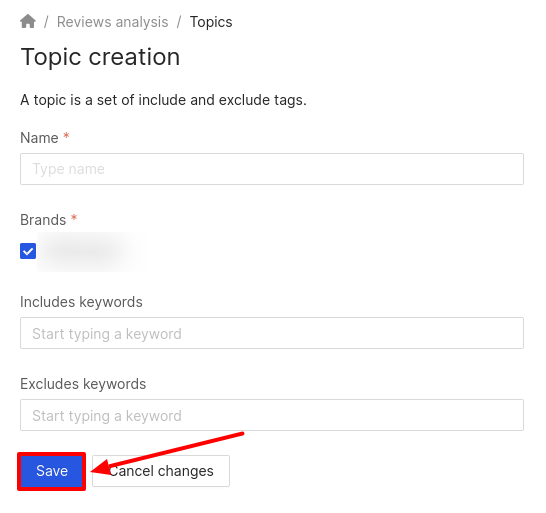The width and height of the screenshot is (546, 513).
Task: Focus the Excludes keywords input field
Action: coord(272,415)
